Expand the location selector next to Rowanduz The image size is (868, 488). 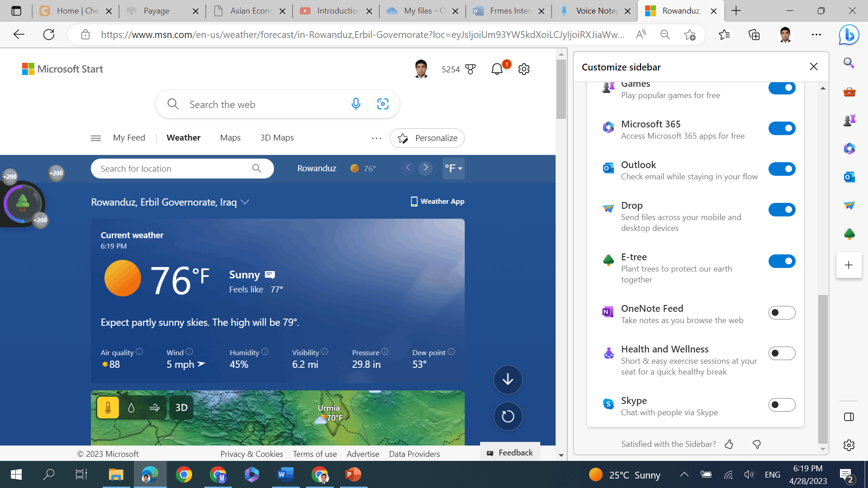pos(245,202)
